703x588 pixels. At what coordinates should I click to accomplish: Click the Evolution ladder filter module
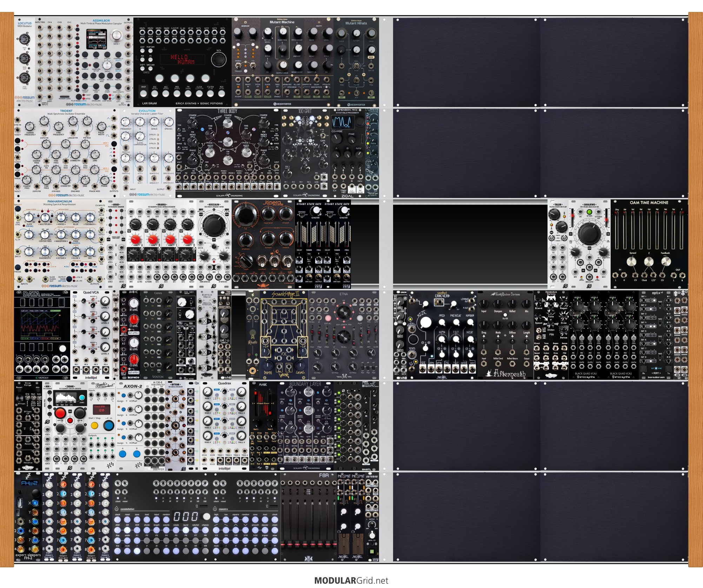147,153
